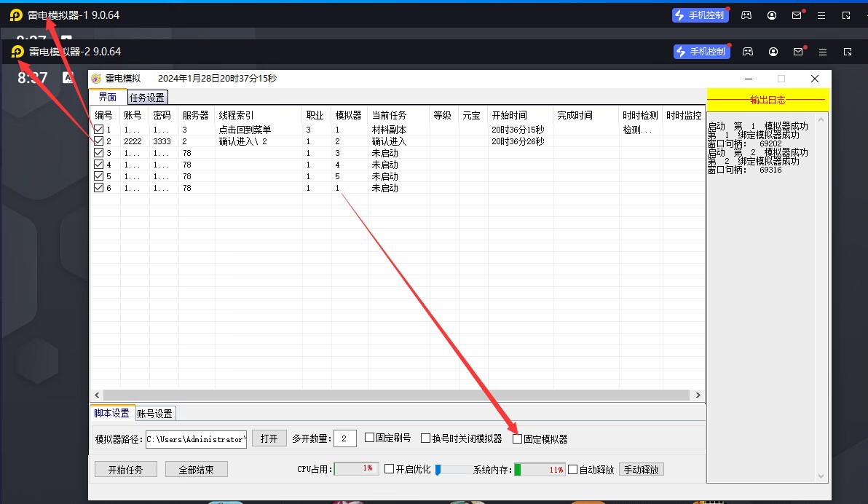
Task: Uncheck the row 5 checkbox
Action: [x=98, y=176]
